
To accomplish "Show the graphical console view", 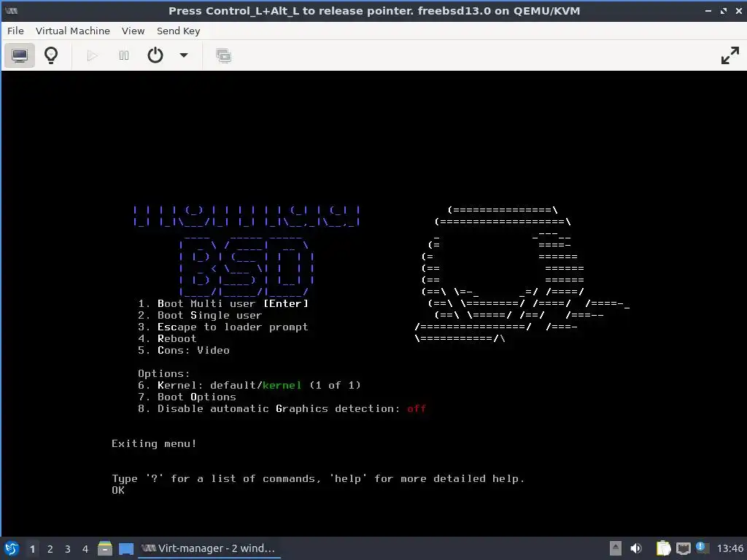I will pos(20,55).
